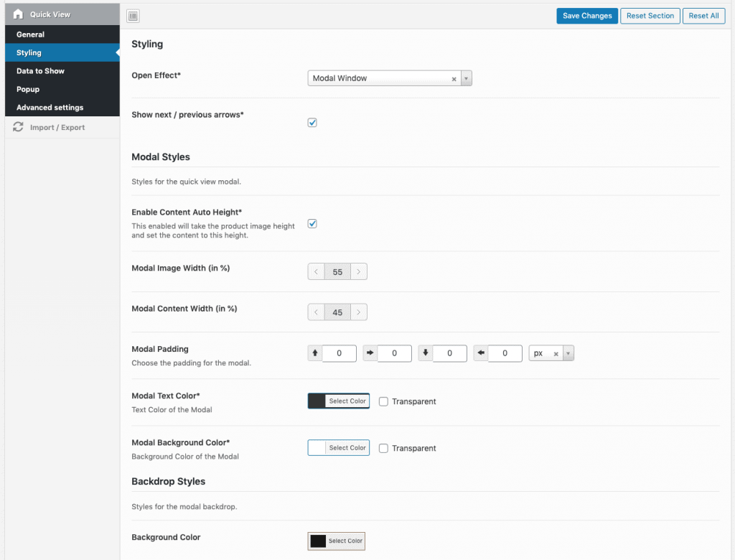Enable Transparent for Modal Text Color

tap(384, 401)
